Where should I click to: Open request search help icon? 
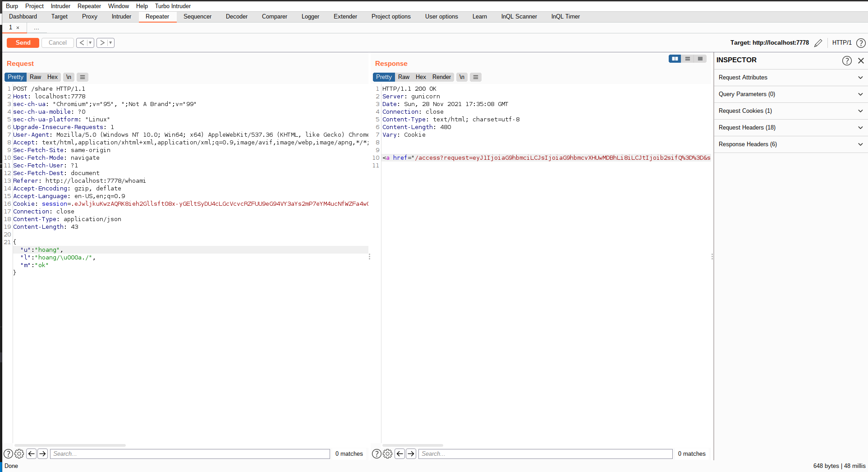[x=8, y=454]
